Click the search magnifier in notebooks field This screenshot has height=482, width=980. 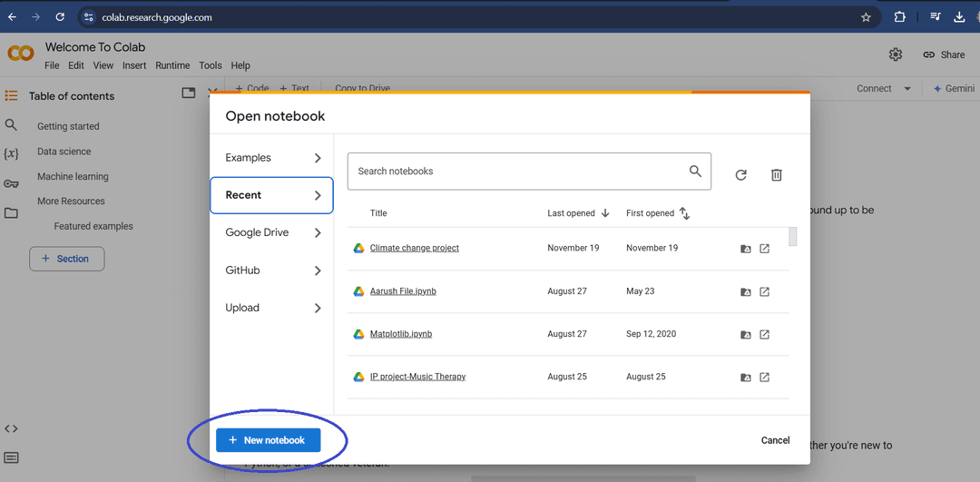[695, 171]
